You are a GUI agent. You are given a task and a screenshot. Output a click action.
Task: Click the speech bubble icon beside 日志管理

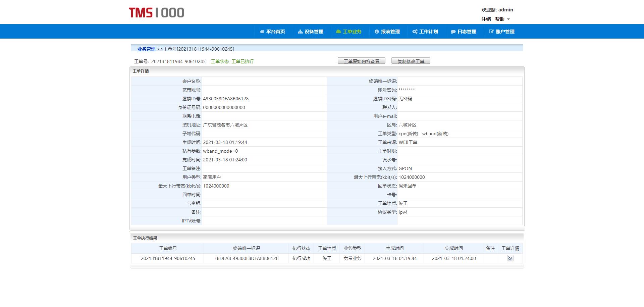pyautogui.click(x=453, y=32)
